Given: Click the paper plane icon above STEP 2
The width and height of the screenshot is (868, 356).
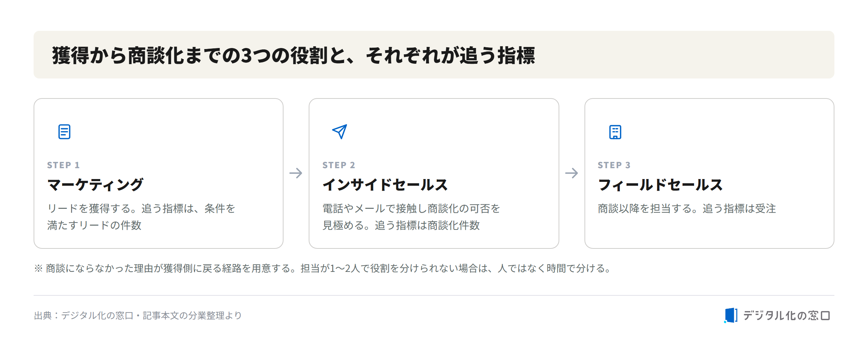Looking at the screenshot, I should point(339,132).
